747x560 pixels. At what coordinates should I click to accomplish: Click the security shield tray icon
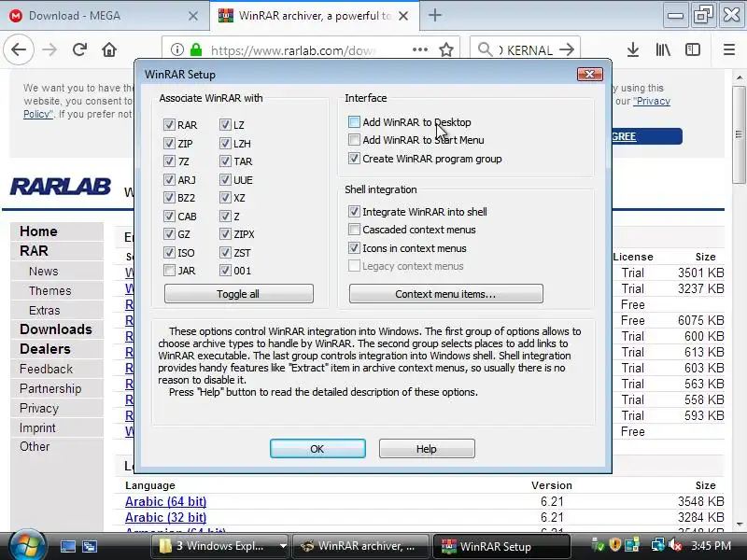pyautogui.click(x=615, y=546)
